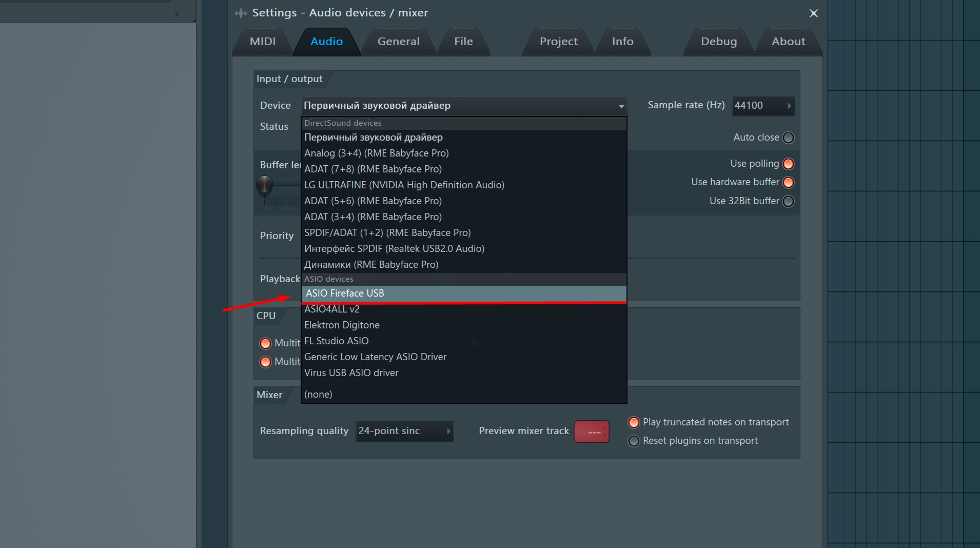Choose Динамики (RME Babyface Pro)
Screen dimensions: 980x548
point(464,265)
